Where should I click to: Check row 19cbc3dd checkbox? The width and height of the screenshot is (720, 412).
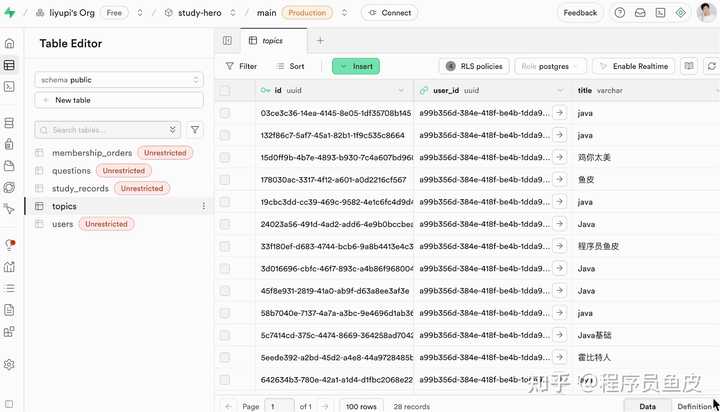225,202
